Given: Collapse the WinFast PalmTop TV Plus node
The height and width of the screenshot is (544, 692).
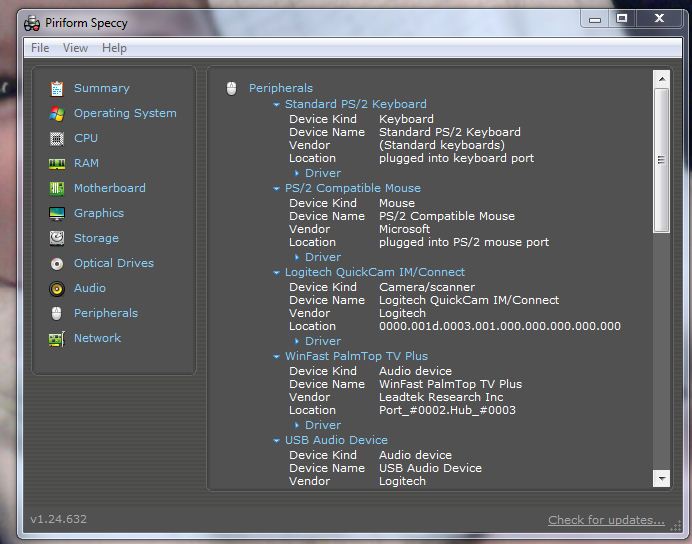Looking at the screenshot, I should pos(276,356).
